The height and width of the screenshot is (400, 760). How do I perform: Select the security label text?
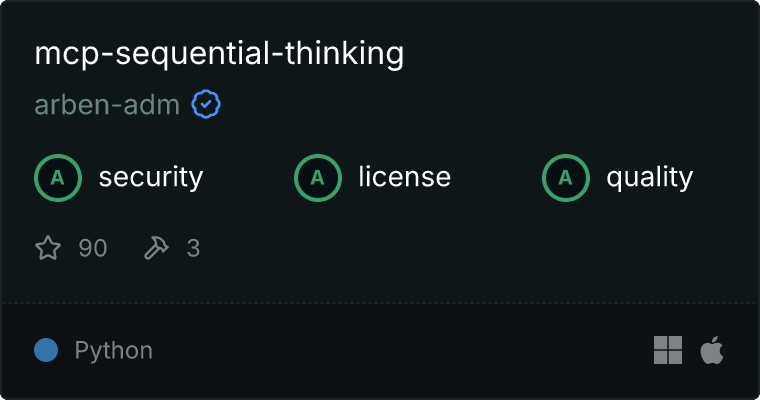click(x=150, y=178)
